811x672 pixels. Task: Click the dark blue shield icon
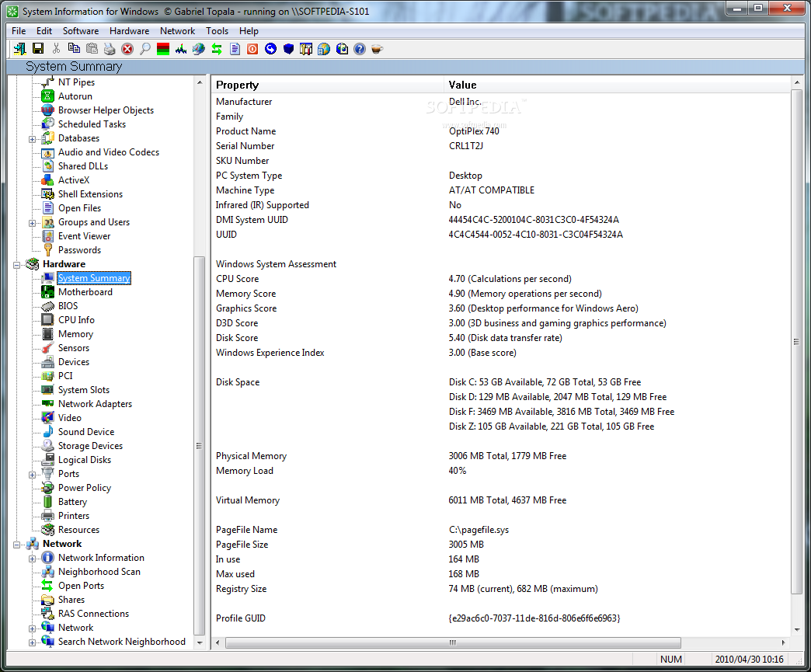coord(288,49)
